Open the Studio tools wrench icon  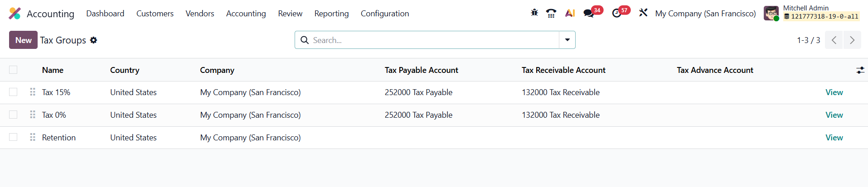[643, 13]
